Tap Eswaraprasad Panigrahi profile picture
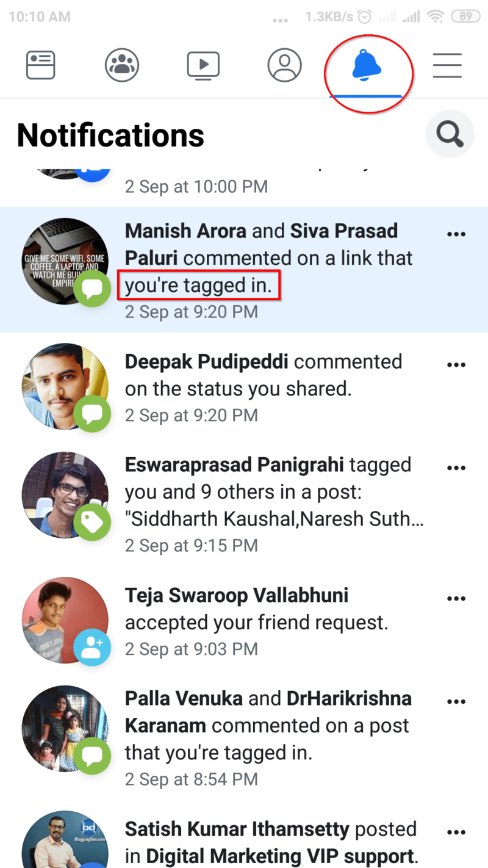Image resolution: width=488 pixels, height=868 pixels. click(x=65, y=495)
